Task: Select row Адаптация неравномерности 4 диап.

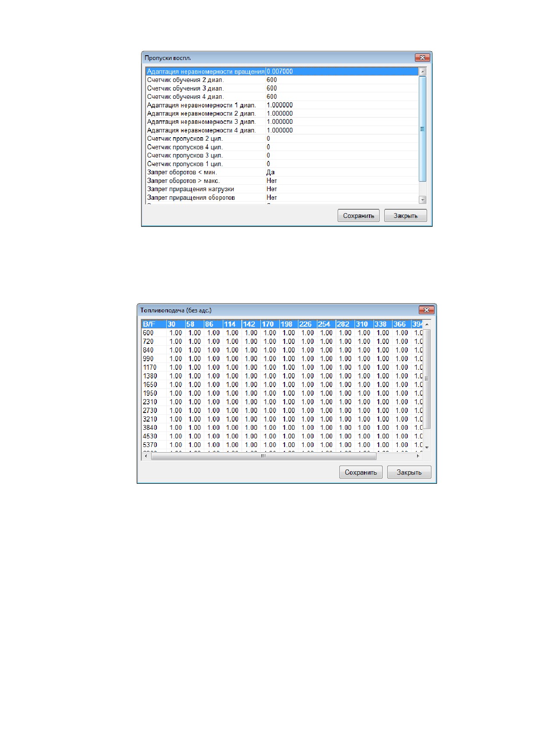Action: coord(282,130)
